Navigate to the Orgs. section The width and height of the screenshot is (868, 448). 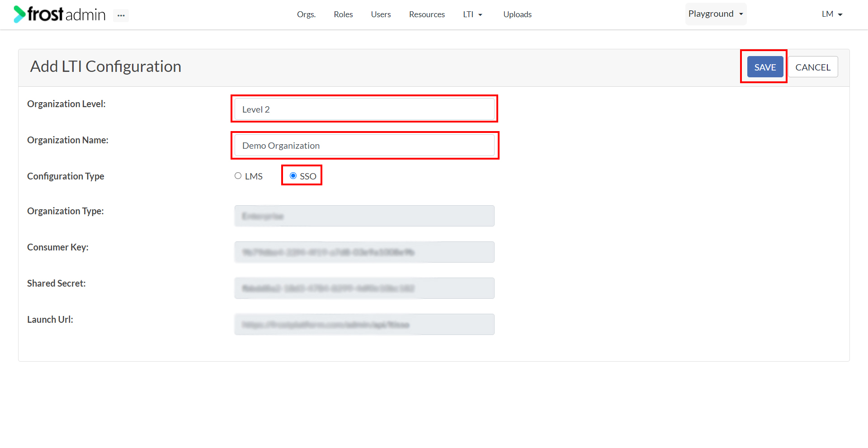click(306, 14)
